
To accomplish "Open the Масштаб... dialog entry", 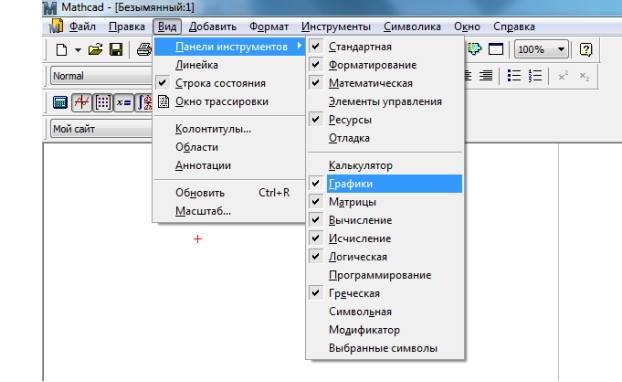I will coord(230,211).
